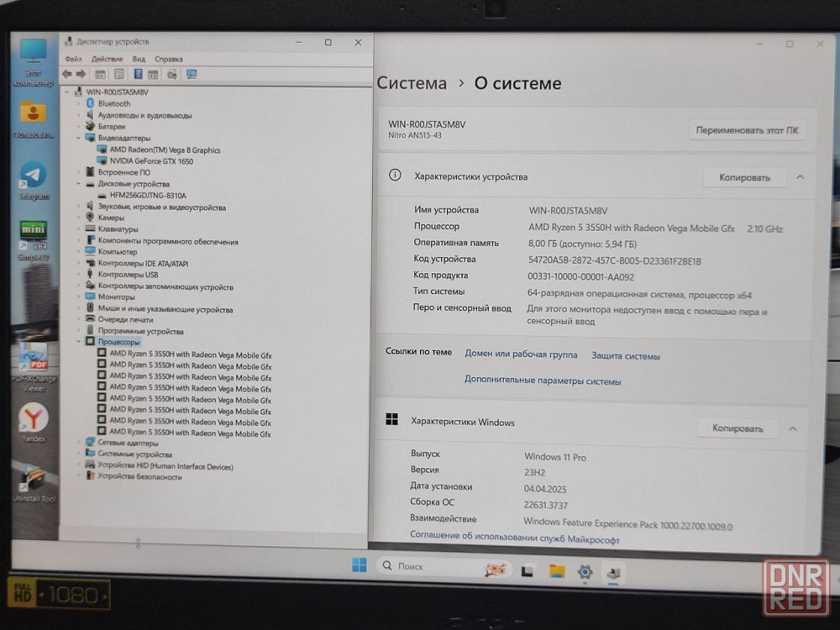
Task: Open the Yandex browser desktop shortcut
Action: pyautogui.click(x=34, y=423)
